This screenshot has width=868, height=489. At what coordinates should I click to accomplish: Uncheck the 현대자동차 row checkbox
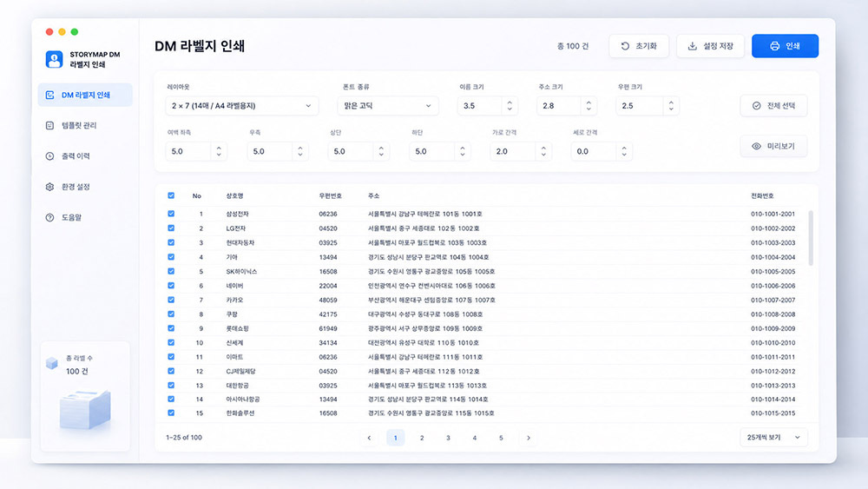coord(171,242)
